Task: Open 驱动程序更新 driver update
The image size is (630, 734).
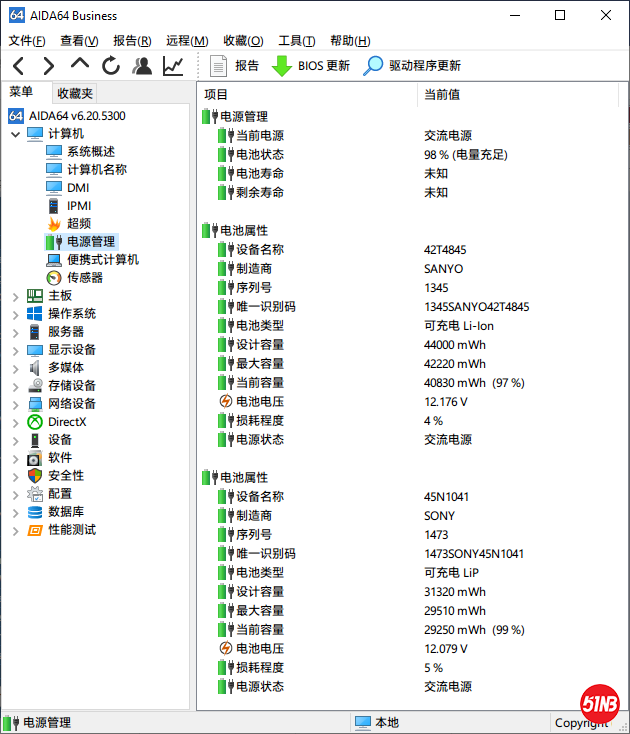Action: click(x=412, y=66)
